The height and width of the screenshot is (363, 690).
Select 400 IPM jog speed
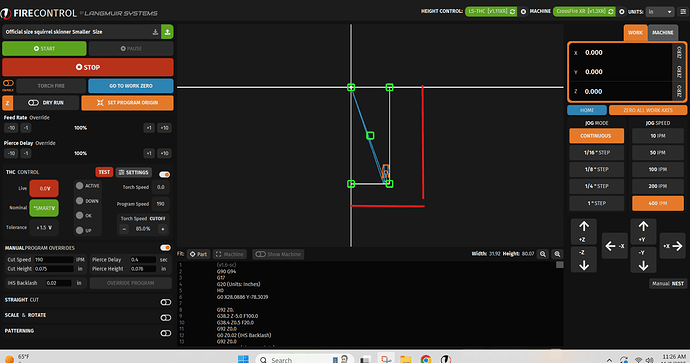tap(657, 203)
